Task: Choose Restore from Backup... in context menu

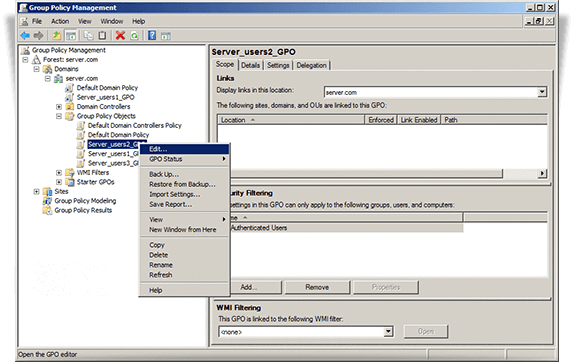Action: tap(185, 184)
